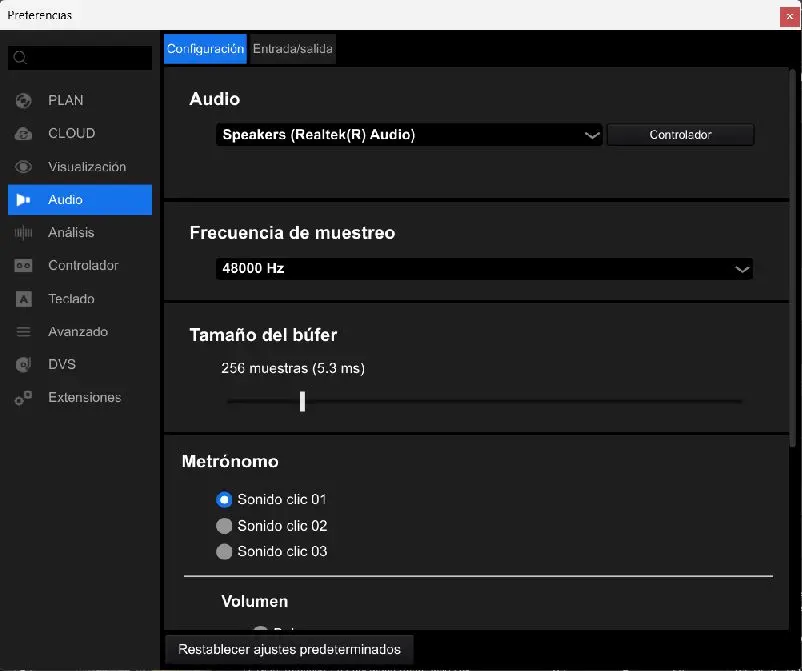Click the PLAN globe icon in sidebar
Screen dimensions: 802x671
tap(23, 101)
